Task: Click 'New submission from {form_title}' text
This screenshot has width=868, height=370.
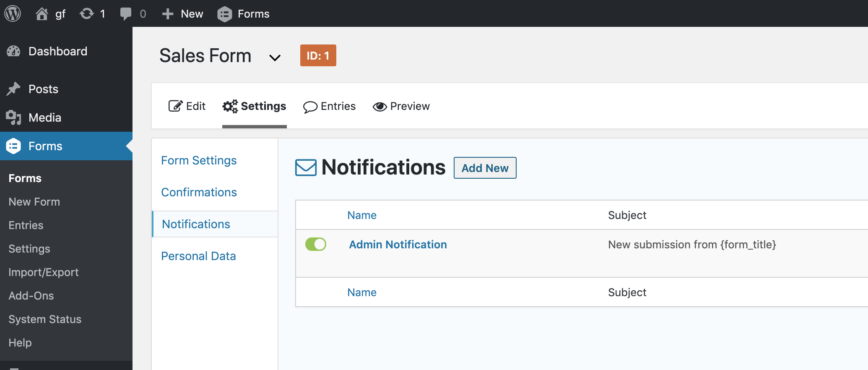Action: click(x=692, y=245)
